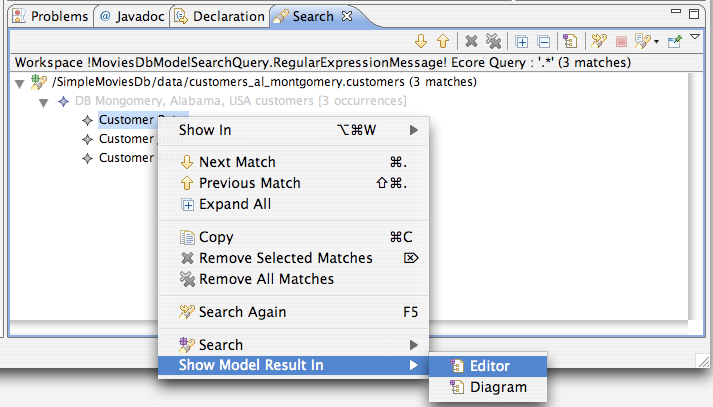The image size is (713, 407).
Task: Click Remove All Matches toolbar icon
Action: tap(493, 41)
